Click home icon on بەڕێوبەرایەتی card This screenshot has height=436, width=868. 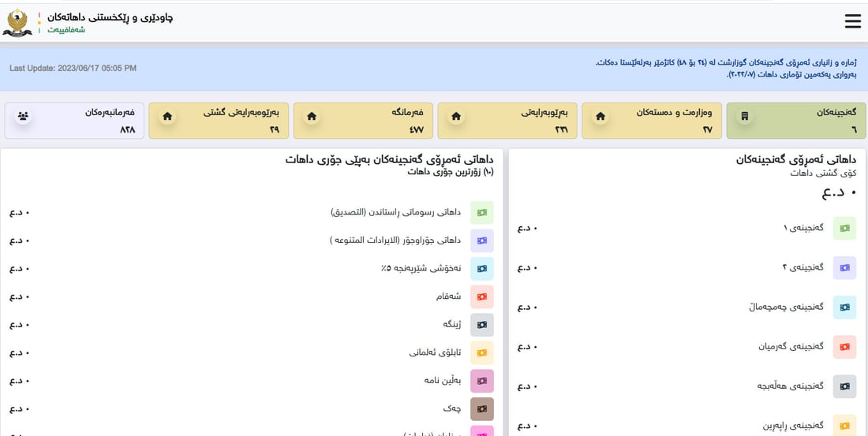(456, 116)
